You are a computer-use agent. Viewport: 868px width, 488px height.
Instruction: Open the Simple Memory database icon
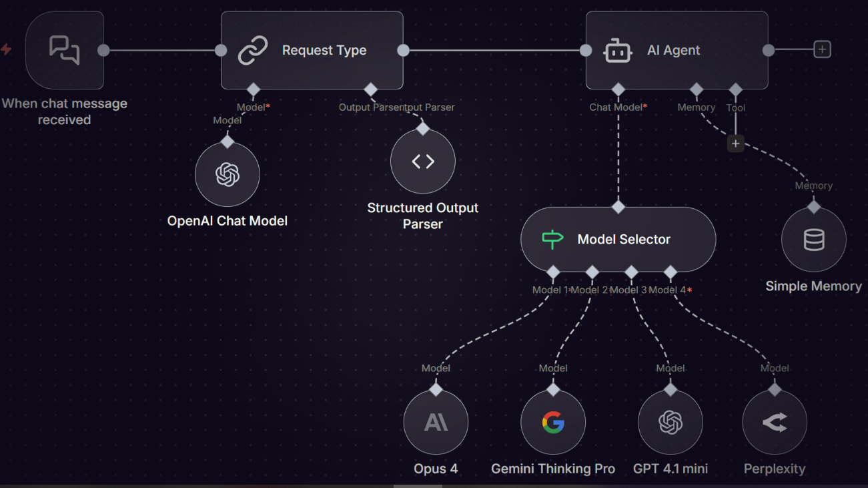coord(814,240)
